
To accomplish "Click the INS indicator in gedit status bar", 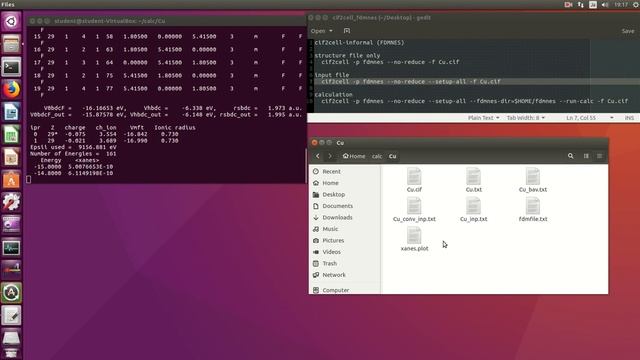I will pyautogui.click(x=629, y=118).
